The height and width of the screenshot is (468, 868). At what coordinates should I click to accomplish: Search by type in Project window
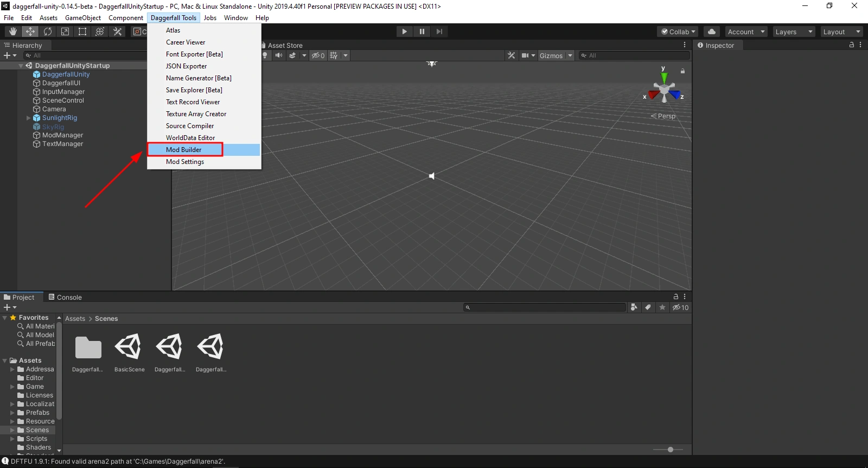(634, 307)
